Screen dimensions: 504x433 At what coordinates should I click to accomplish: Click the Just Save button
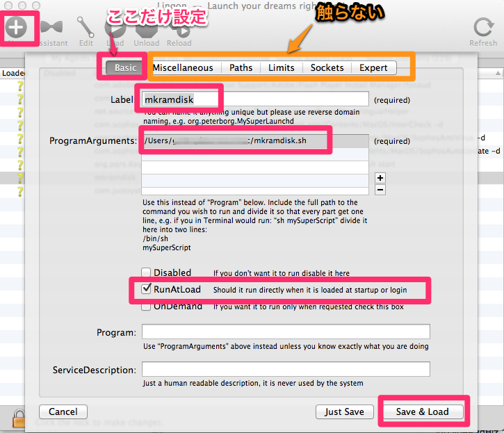pos(345,411)
